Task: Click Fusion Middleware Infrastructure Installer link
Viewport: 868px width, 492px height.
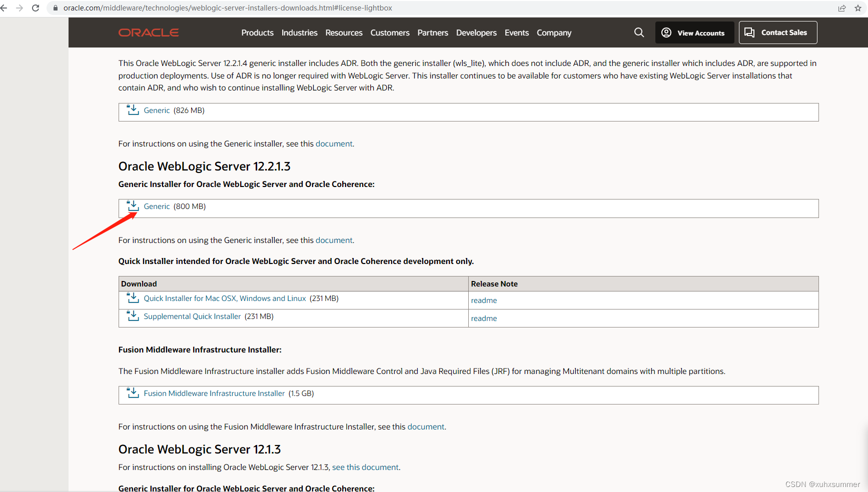Action: tap(214, 393)
